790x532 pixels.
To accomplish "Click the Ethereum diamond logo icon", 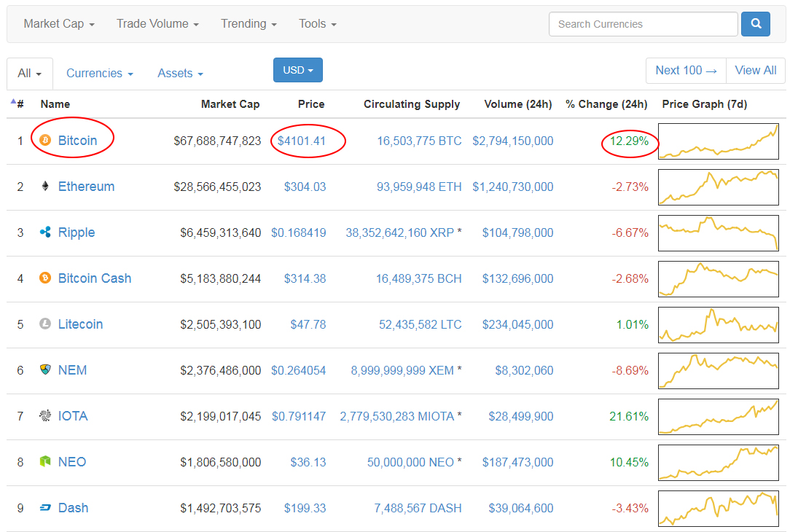I will [x=45, y=187].
